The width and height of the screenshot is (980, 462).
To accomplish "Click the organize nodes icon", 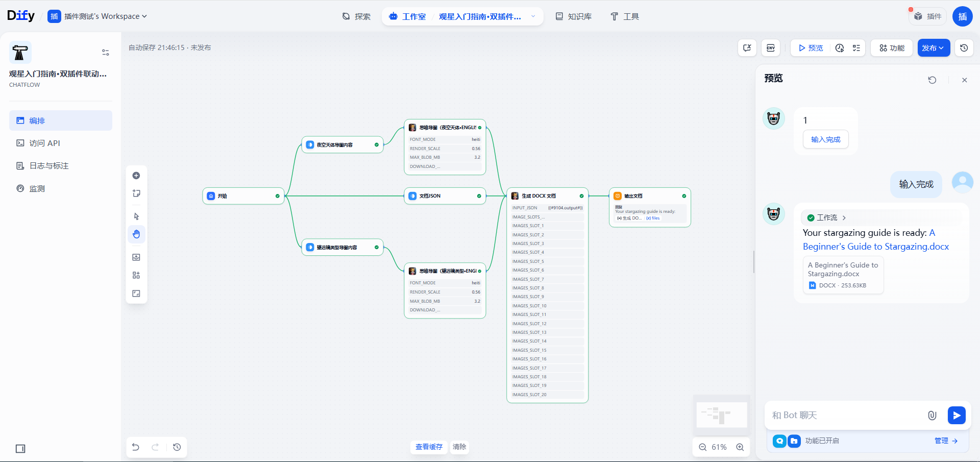I will [x=136, y=275].
